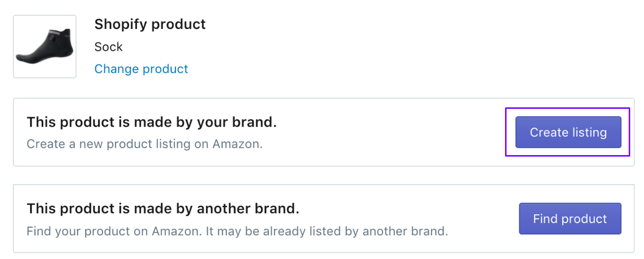This screenshot has height=259, width=644.
Task: Click "This product is made by another brand." heading
Action: pyautogui.click(x=163, y=209)
